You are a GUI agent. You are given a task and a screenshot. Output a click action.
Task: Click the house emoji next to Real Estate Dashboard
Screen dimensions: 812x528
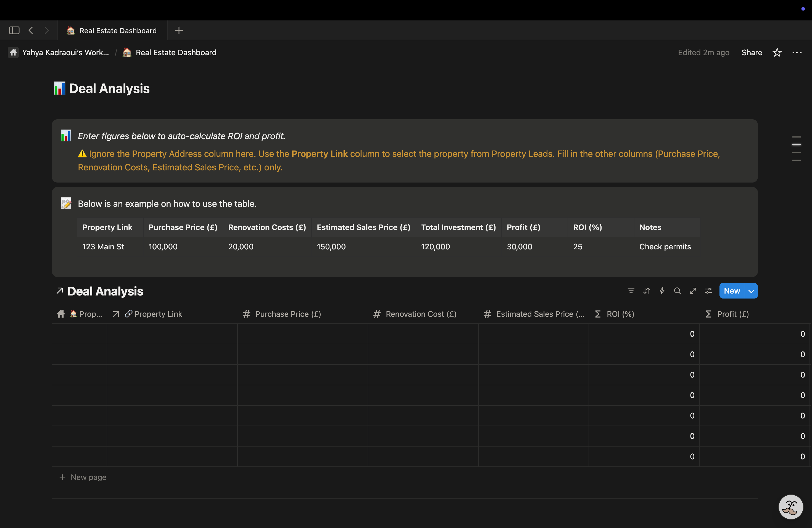pos(127,52)
